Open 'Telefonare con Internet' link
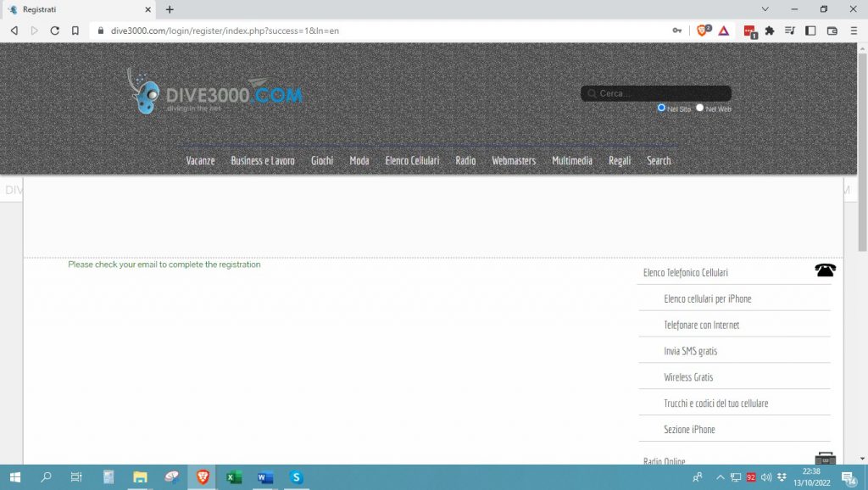Image resolution: width=868 pixels, height=490 pixels. [701, 325]
